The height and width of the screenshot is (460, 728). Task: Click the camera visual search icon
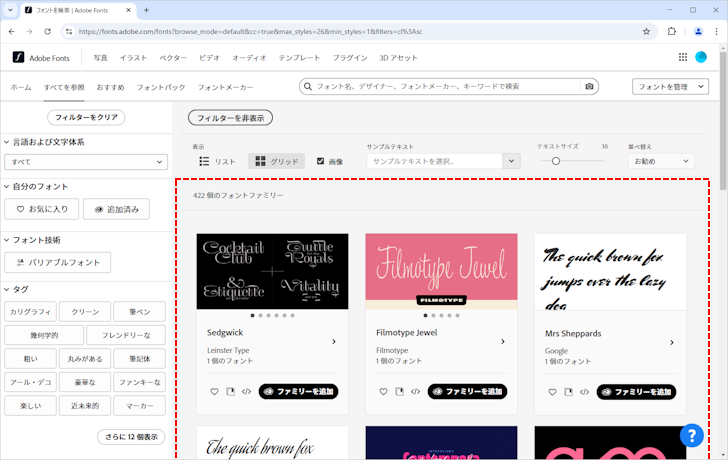(589, 87)
